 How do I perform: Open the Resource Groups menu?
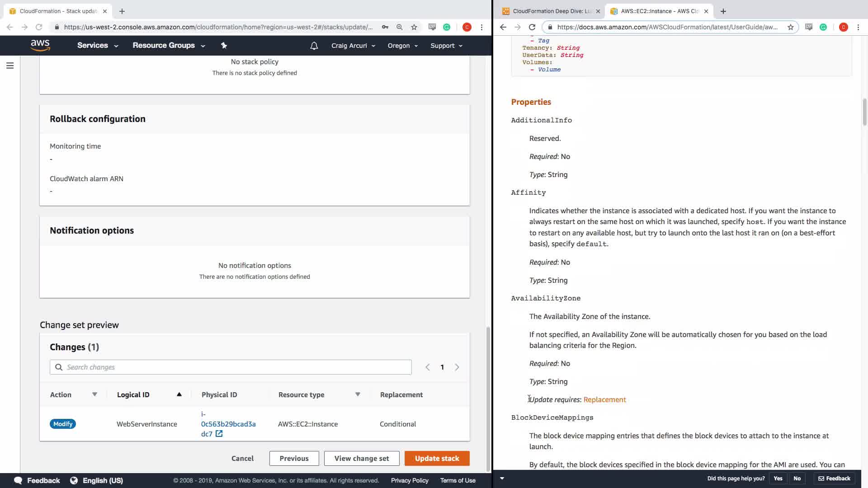tap(168, 46)
